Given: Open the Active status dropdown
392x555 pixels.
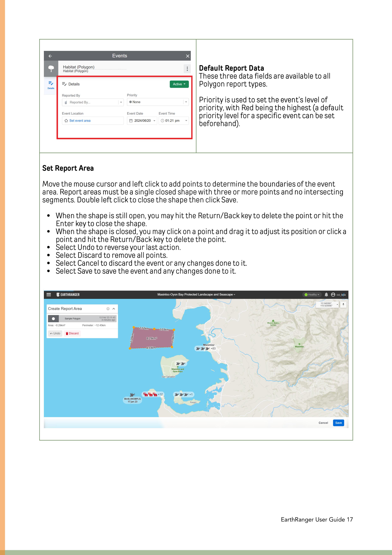Looking at the screenshot, I should pos(179,84).
